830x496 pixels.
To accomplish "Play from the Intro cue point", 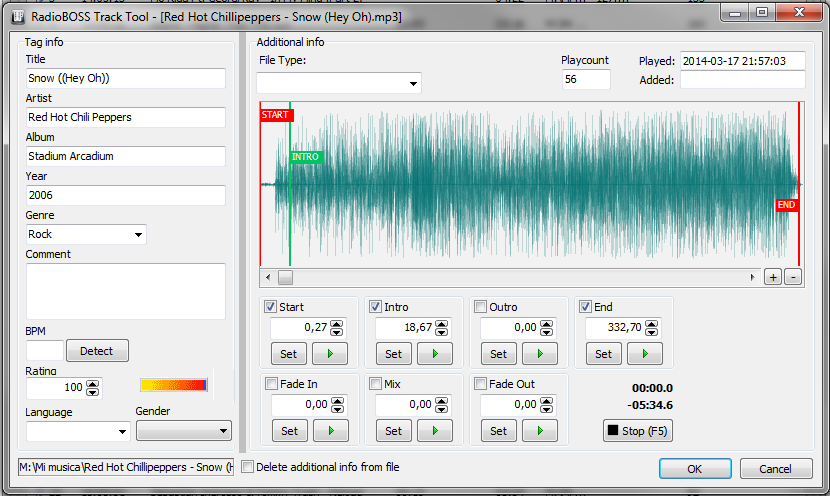I will [435, 354].
